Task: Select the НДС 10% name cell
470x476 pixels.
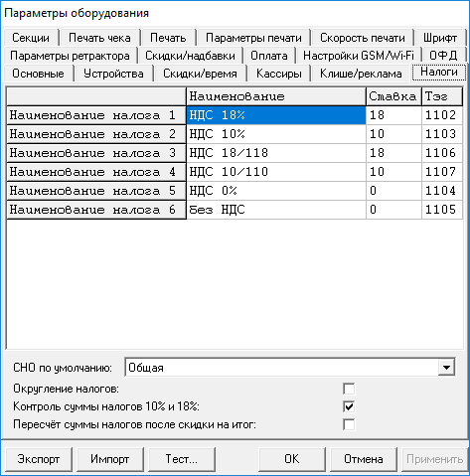Action: 276,134
